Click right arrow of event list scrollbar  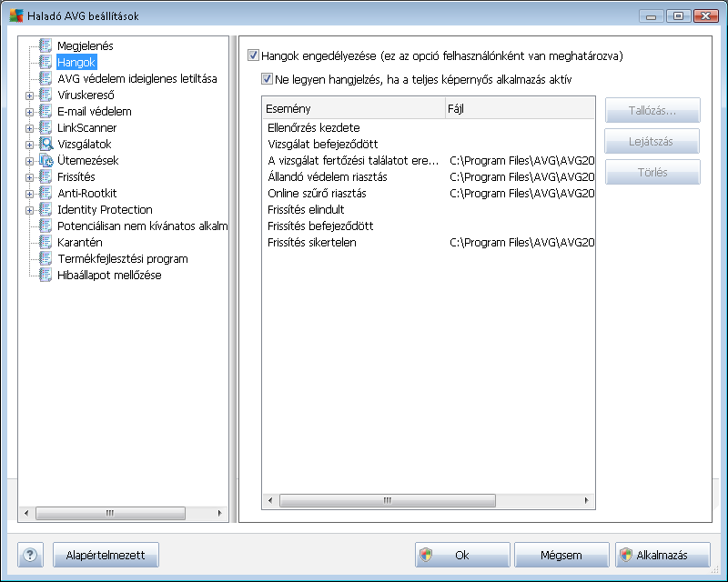click(x=586, y=500)
